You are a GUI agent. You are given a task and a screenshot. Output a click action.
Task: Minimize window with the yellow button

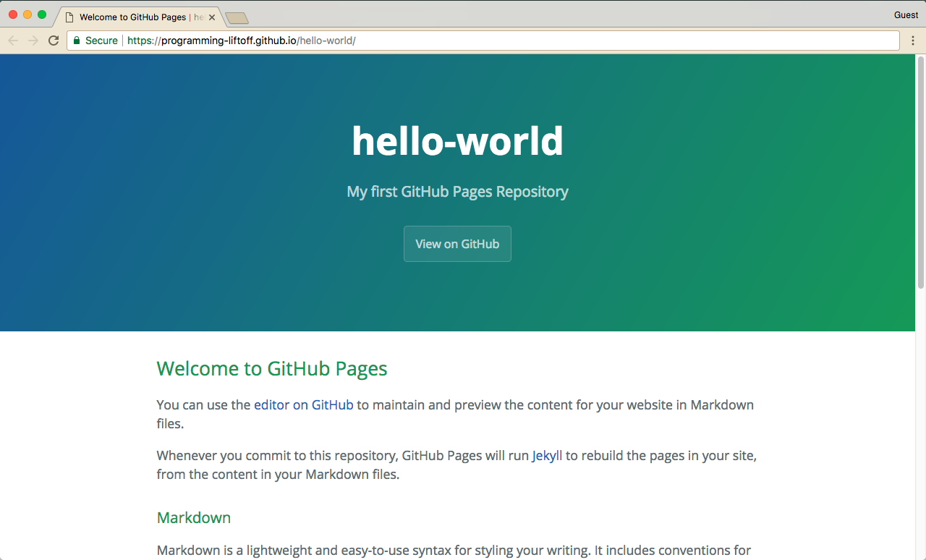(27, 14)
